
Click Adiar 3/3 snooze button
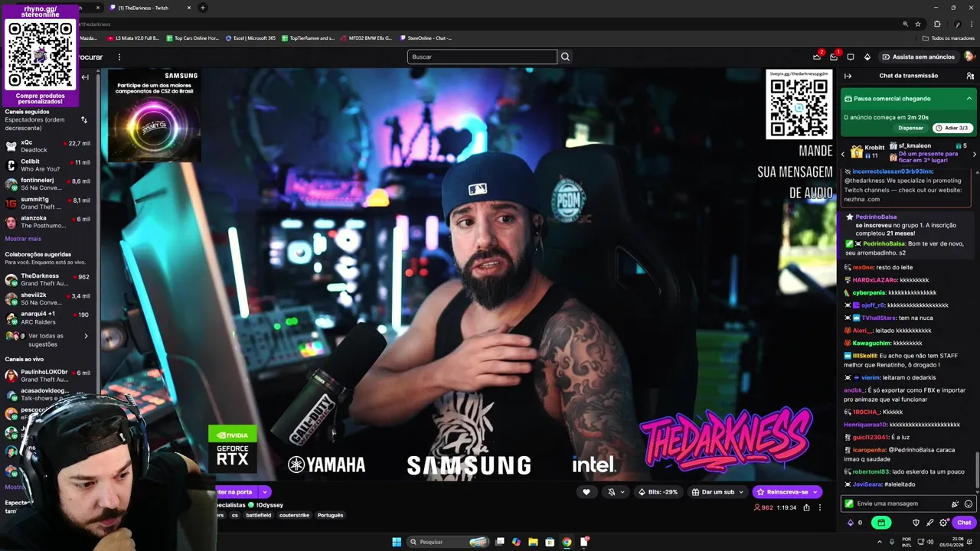tap(953, 128)
